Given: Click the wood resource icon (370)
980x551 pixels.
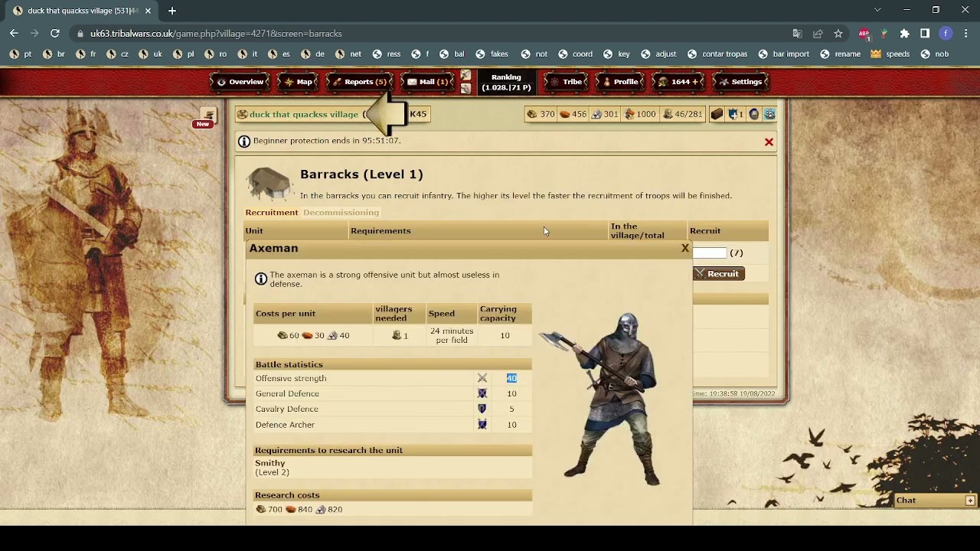Looking at the screenshot, I should tap(531, 114).
